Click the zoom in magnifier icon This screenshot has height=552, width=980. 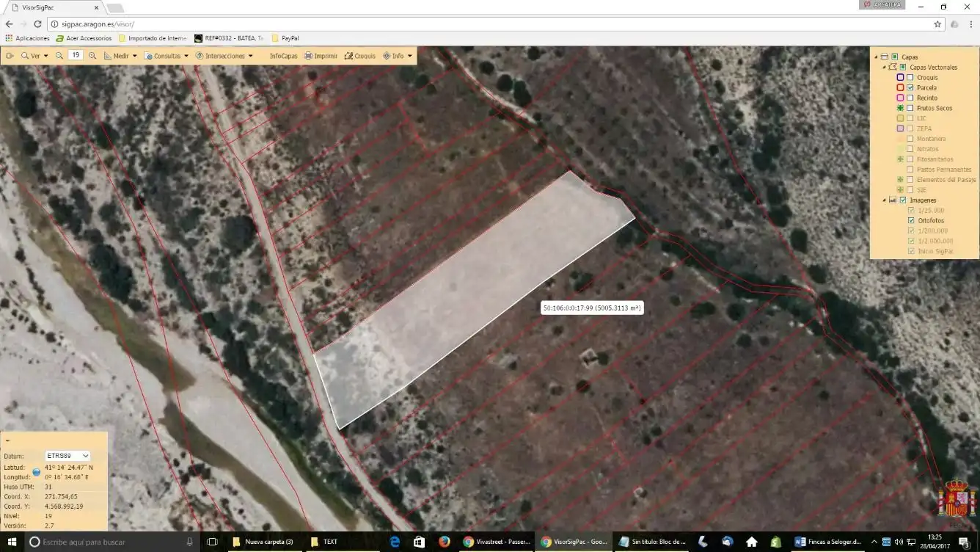(92, 56)
